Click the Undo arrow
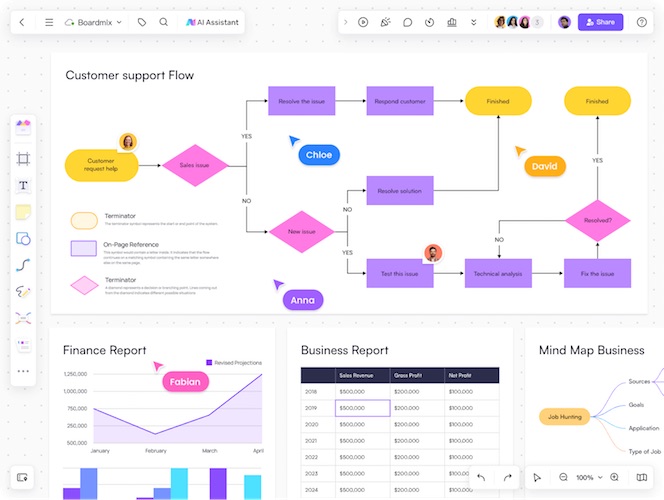 [481, 478]
